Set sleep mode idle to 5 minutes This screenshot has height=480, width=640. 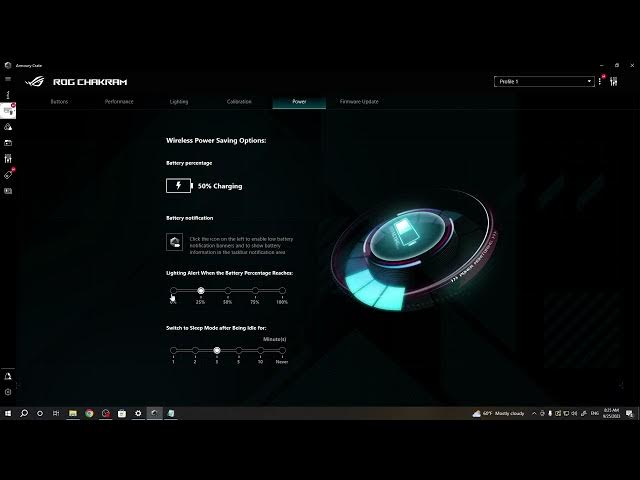(x=239, y=350)
